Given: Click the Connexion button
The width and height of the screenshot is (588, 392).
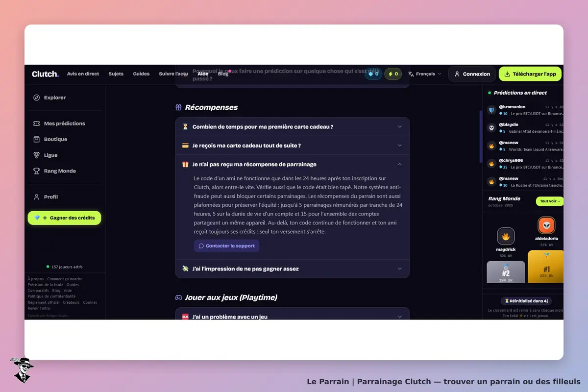Looking at the screenshot, I should (x=472, y=74).
